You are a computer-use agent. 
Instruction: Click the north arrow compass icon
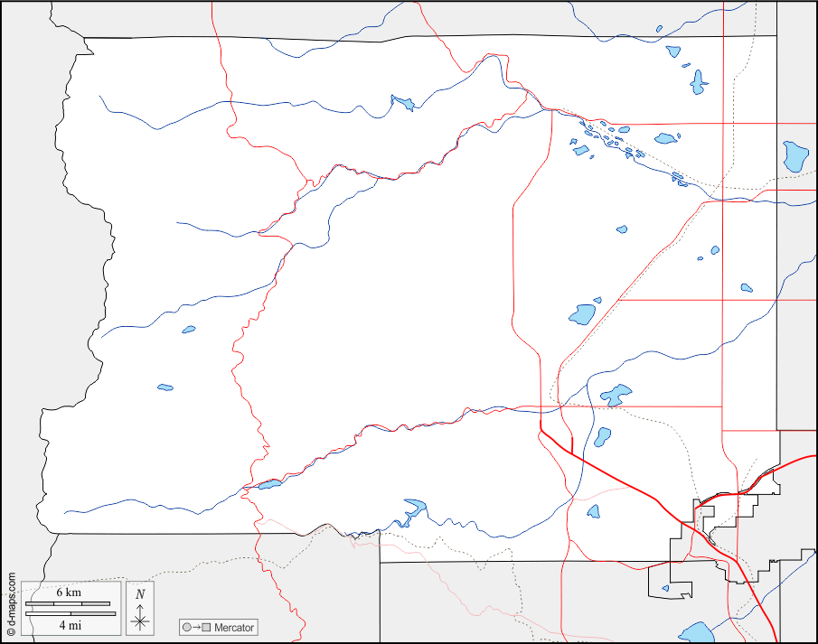139,620
